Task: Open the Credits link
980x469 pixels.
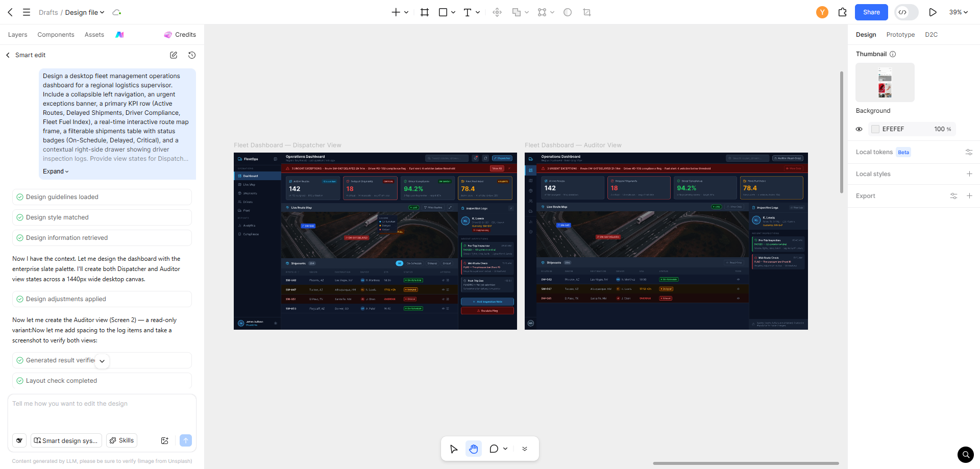Action: (x=180, y=35)
